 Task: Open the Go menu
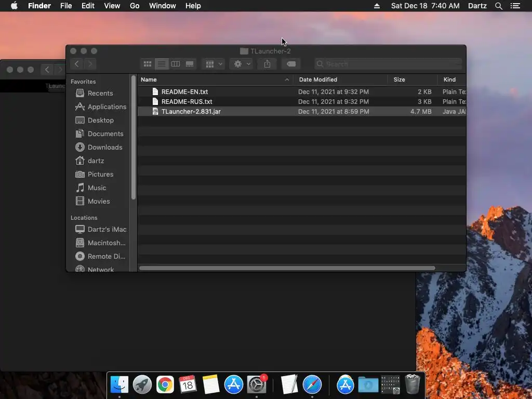[x=135, y=6]
